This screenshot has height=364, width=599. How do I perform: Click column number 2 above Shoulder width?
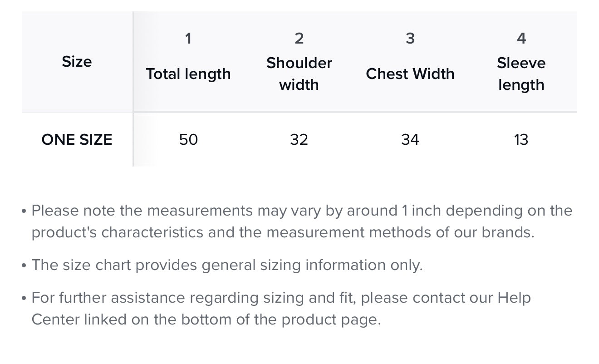point(299,39)
